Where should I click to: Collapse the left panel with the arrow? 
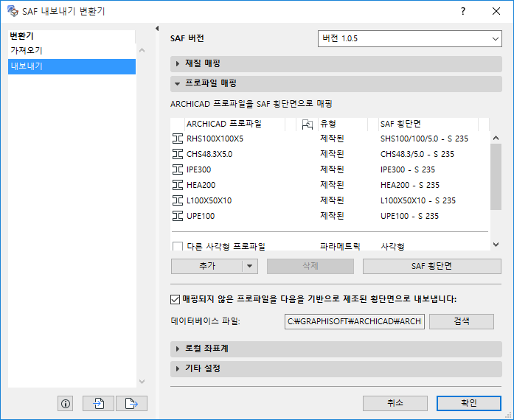157,29
